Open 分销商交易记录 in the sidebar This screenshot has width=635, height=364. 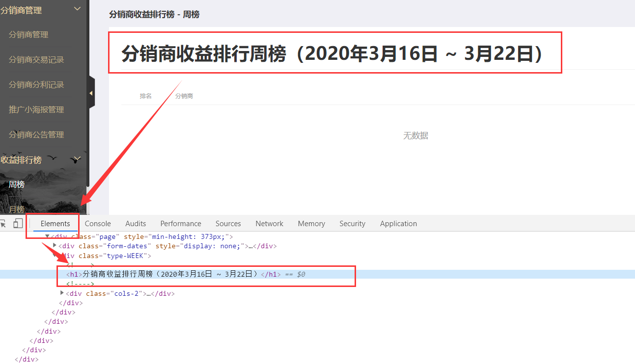(36, 60)
